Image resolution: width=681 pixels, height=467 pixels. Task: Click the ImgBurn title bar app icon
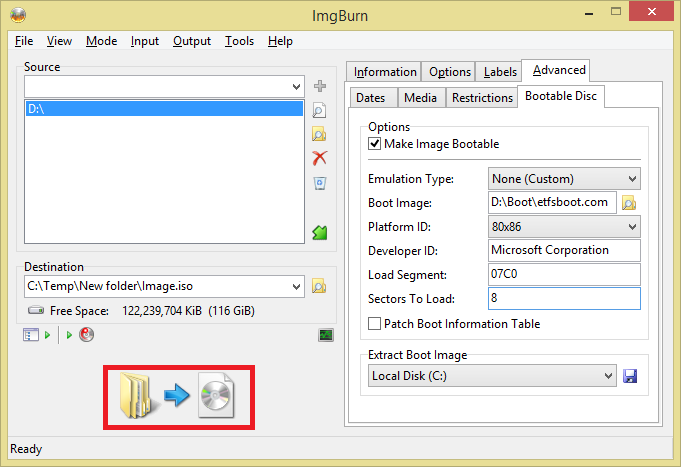18,16
